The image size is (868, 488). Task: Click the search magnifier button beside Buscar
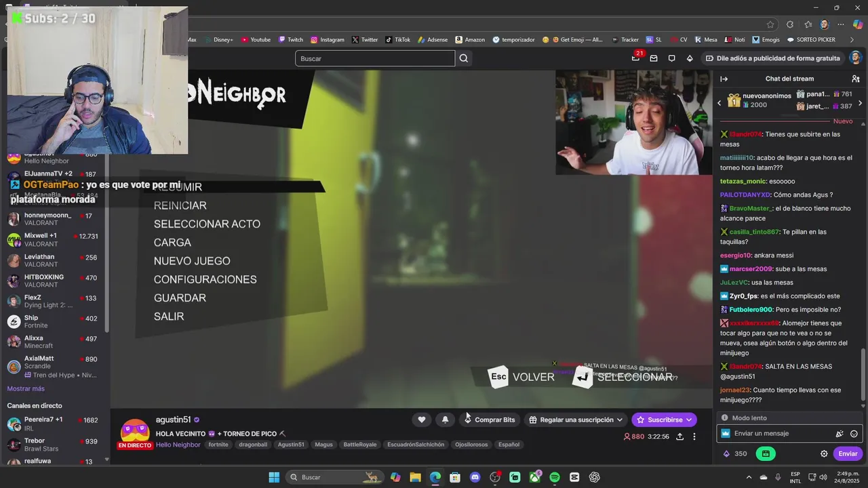[x=464, y=58]
